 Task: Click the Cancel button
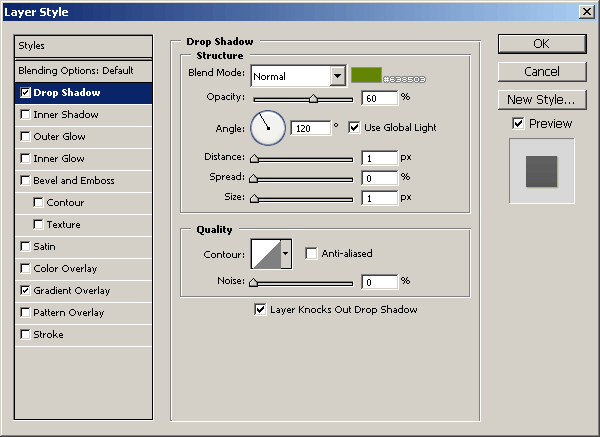[x=542, y=72]
